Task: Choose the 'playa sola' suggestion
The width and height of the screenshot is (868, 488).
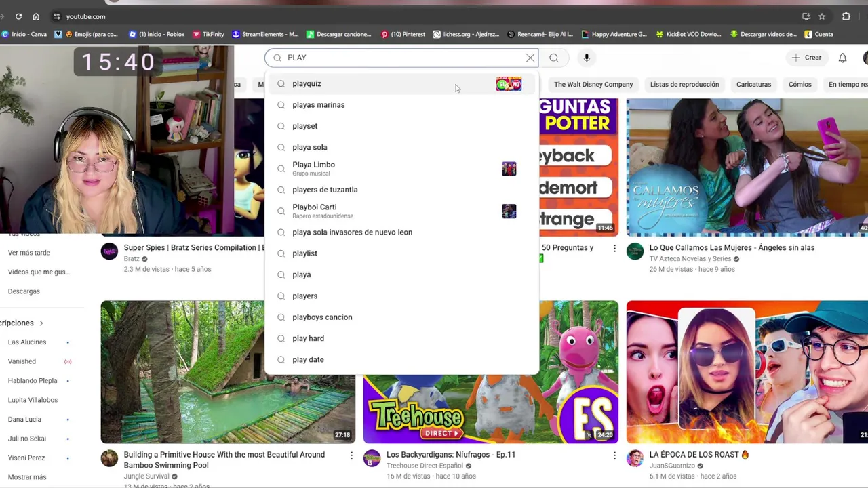Action: (x=401, y=147)
